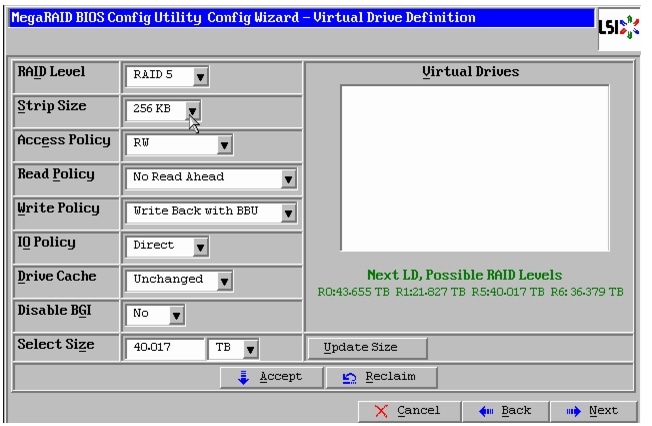Click the Read Policy label
The height and width of the screenshot is (426, 652).
point(56,174)
